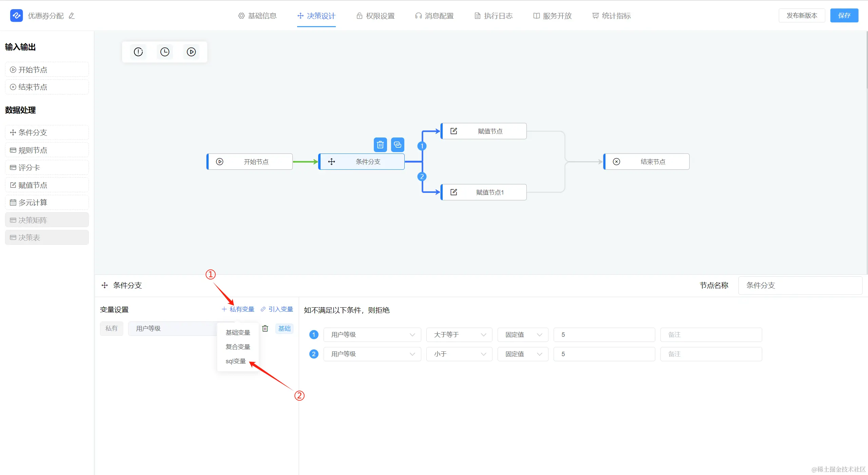Click the pencil edit icon next to 优惠券分配
Image resolution: width=868 pixels, height=475 pixels.
72,16
